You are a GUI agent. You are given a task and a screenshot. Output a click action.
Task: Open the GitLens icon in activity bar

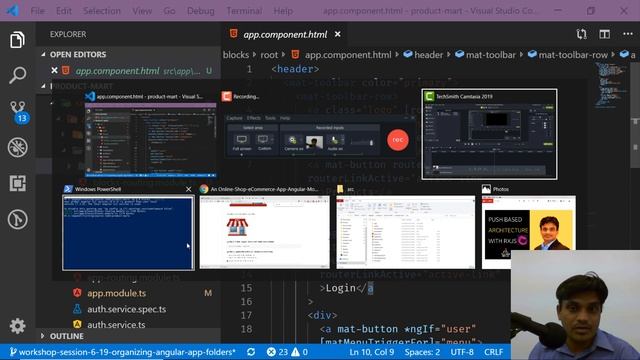(x=18, y=219)
